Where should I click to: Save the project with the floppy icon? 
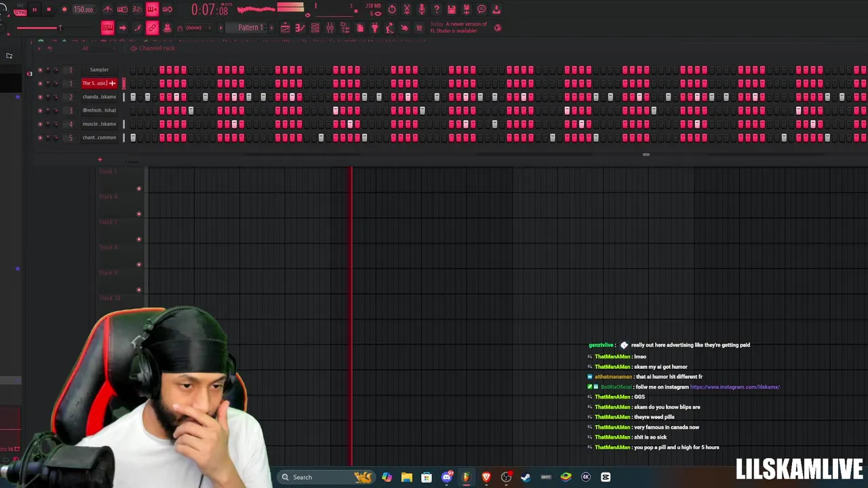click(x=452, y=9)
